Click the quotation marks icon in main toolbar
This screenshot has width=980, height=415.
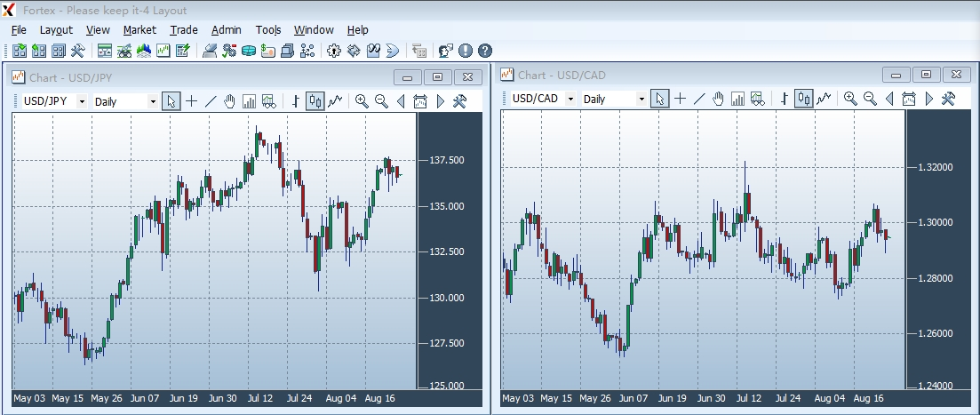[x=373, y=51]
